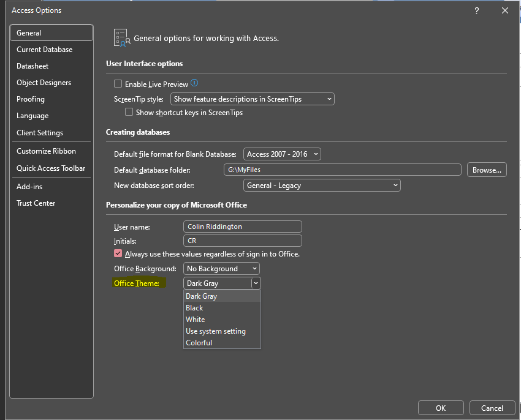Close the Access Options dialog
This screenshot has width=521, height=420.
505,10
